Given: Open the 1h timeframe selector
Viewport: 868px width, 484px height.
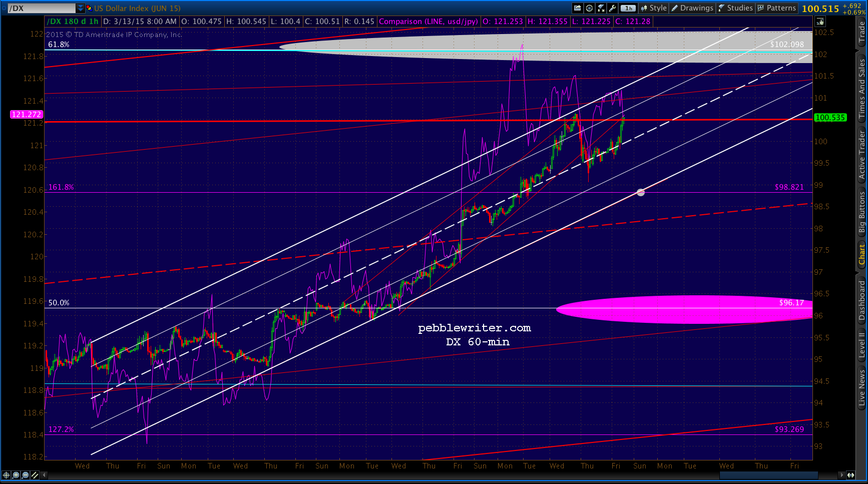Looking at the screenshot, I should [x=628, y=8].
